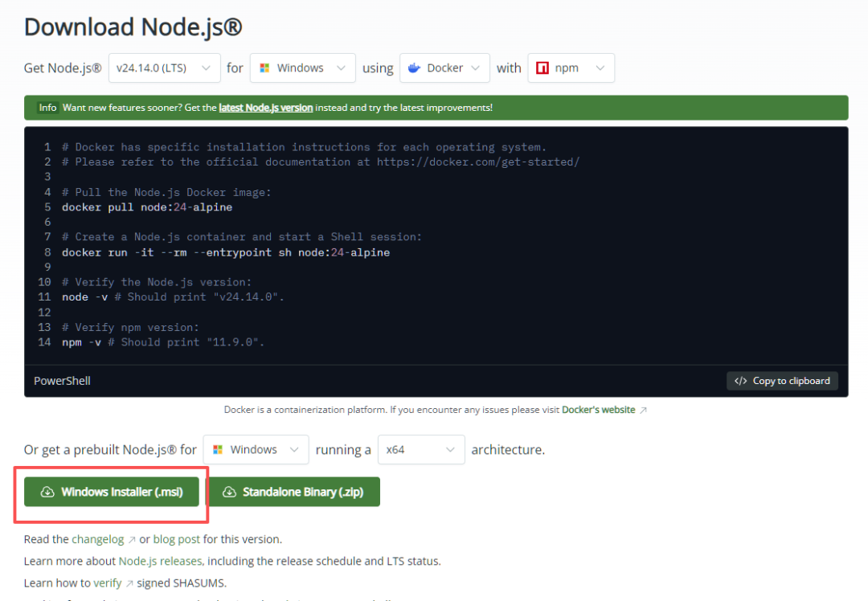The height and width of the screenshot is (601, 868).
Task: Click the "docker run -it --rm --entrypoint" code line
Action: coord(226,252)
